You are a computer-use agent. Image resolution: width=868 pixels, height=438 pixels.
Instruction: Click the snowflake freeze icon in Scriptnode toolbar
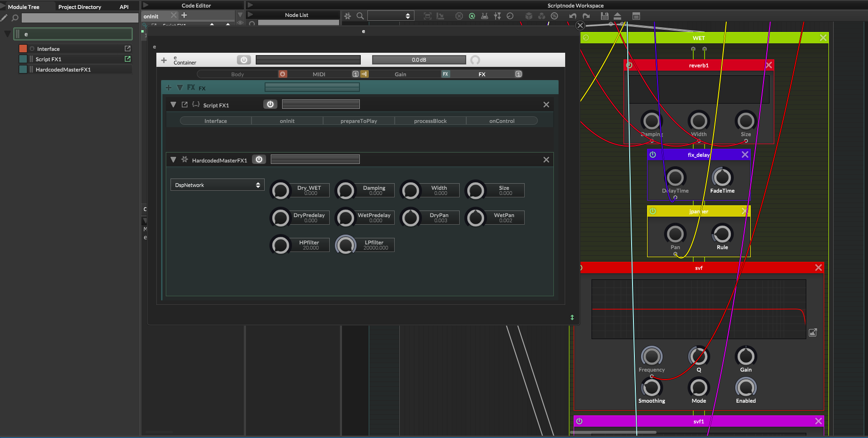[x=348, y=16]
